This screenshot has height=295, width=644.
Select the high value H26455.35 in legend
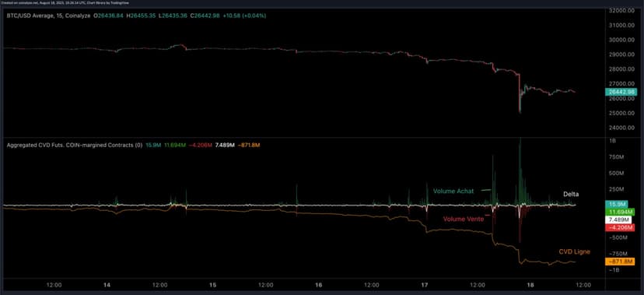click(142, 16)
